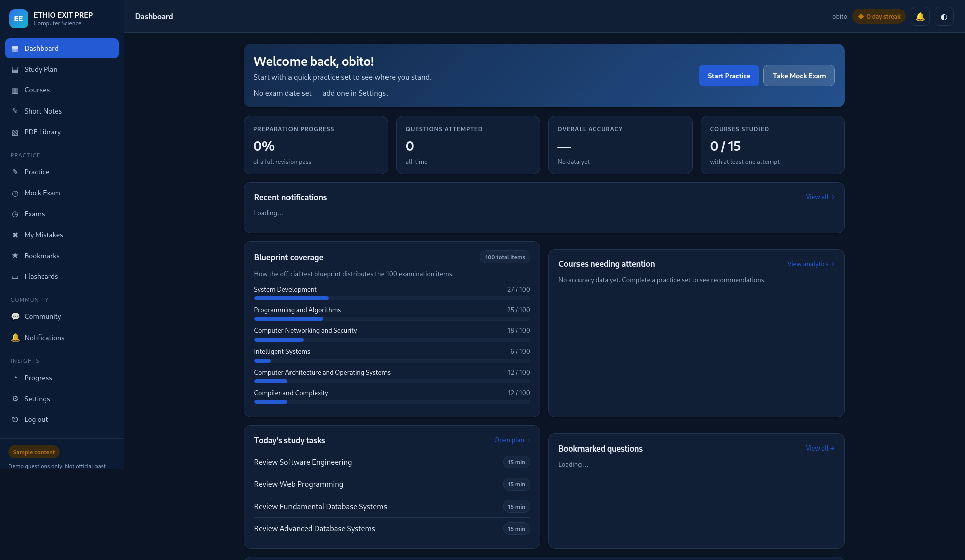The height and width of the screenshot is (560, 965).
Task: Click View all in Bookmarked questions
Action: (x=820, y=449)
